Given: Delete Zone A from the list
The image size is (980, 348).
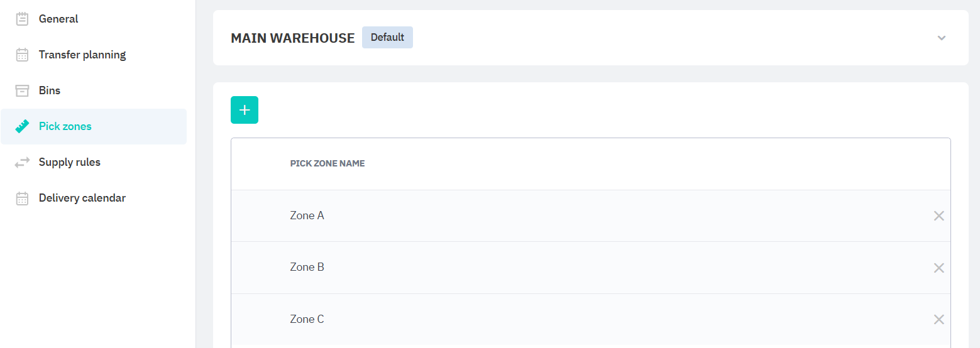Looking at the screenshot, I should [939, 216].
